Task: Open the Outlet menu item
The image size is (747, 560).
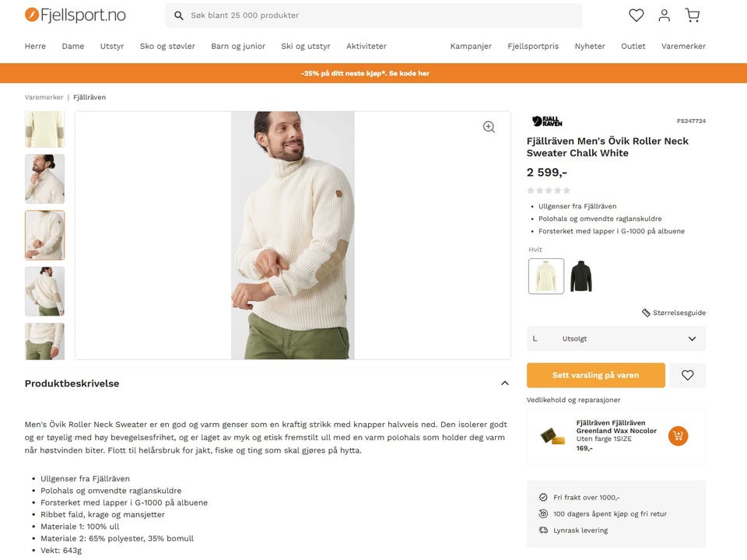Action: coord(633,46)
